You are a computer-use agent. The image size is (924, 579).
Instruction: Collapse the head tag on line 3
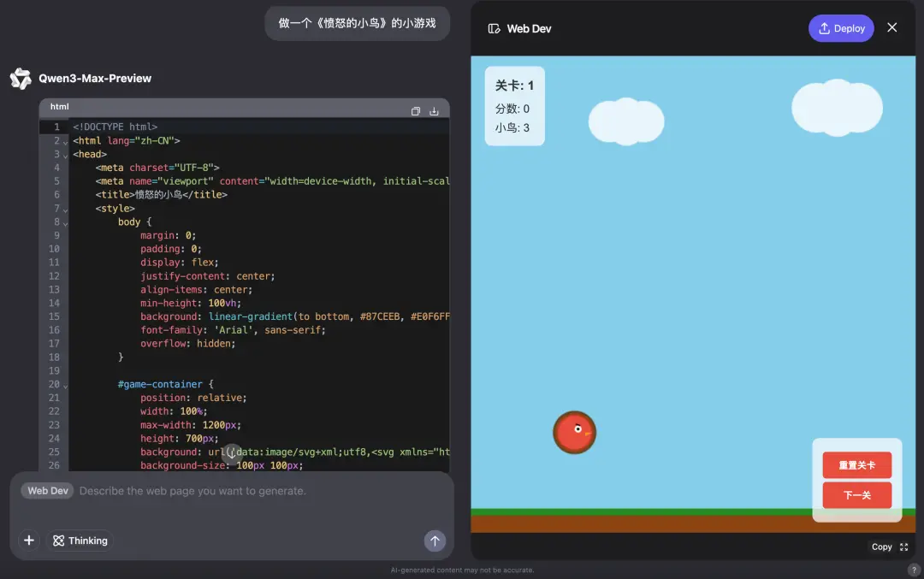click(x=66, y=155)
